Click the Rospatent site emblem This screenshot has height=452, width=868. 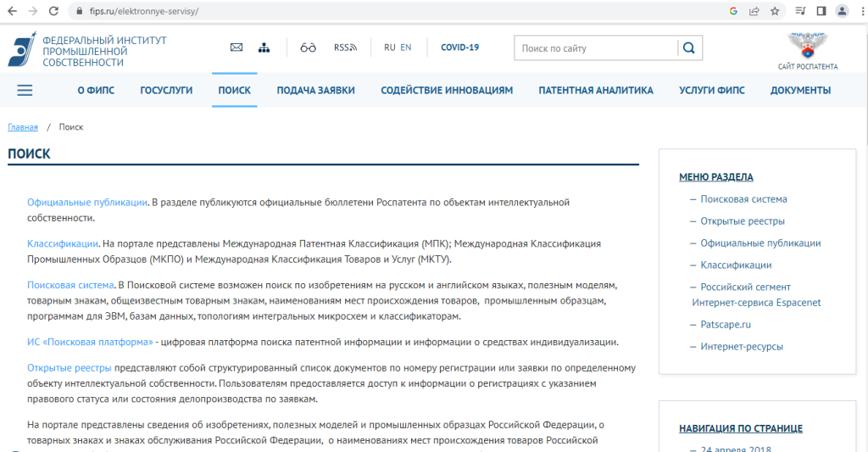pyautogui.click(x=807, y=44)
